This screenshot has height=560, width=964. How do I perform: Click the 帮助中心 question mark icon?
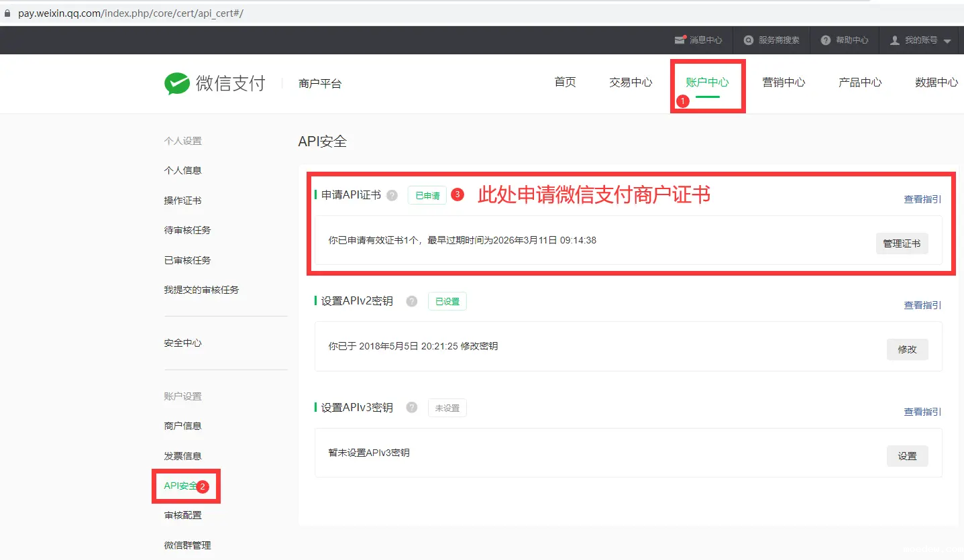(826, 40)
